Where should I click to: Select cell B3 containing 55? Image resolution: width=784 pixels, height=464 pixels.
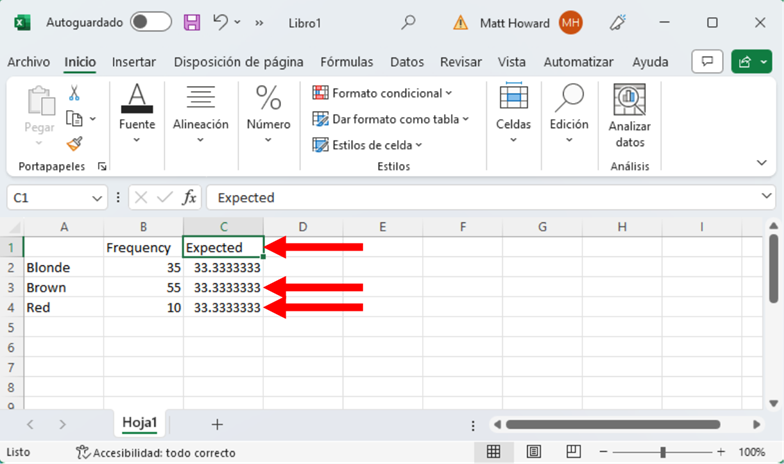click(x=143, y=288)
